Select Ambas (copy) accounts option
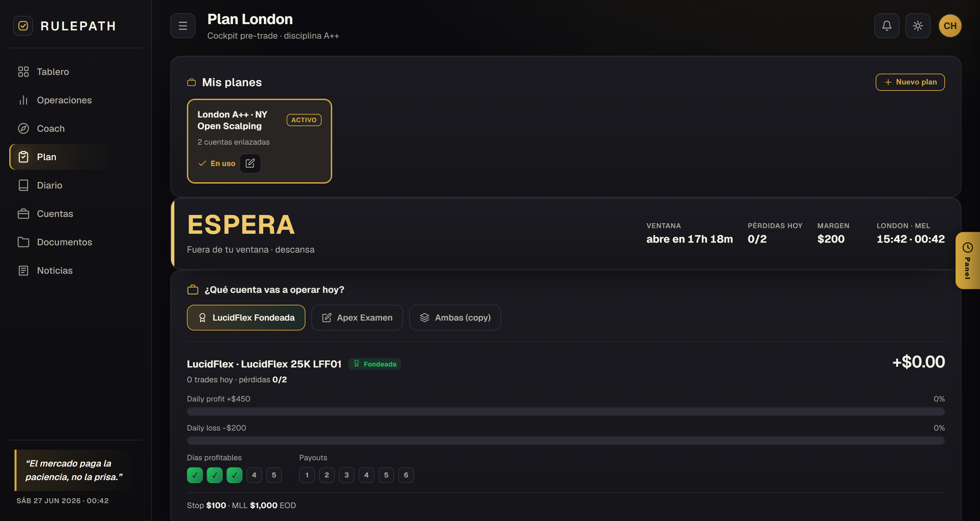 coord(455,318)
